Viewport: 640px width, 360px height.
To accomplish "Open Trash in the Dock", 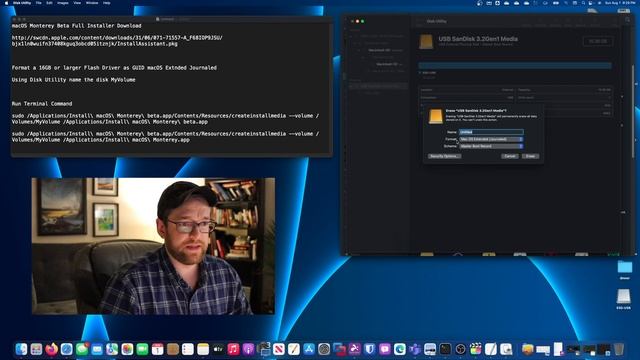I will (619, 349).
